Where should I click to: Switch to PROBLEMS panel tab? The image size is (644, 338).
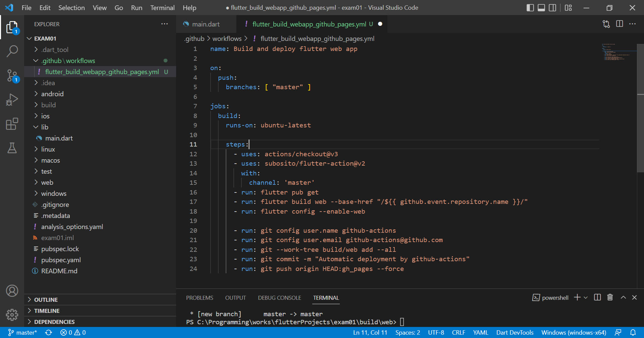[x=200, y=298]
